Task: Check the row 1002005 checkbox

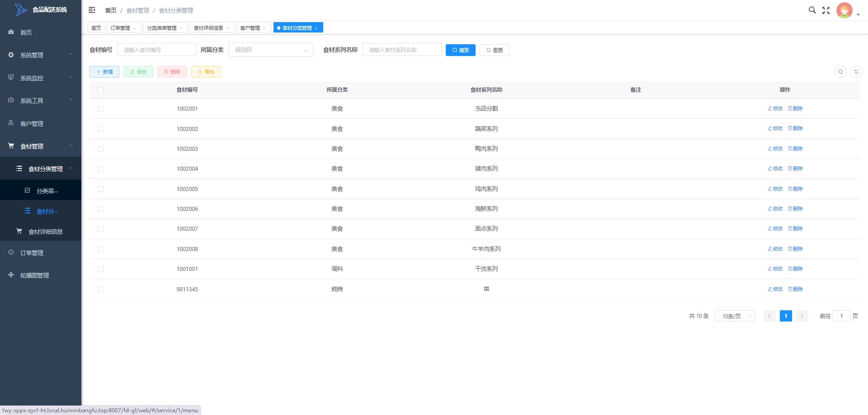Action: (x=100, y=189)
